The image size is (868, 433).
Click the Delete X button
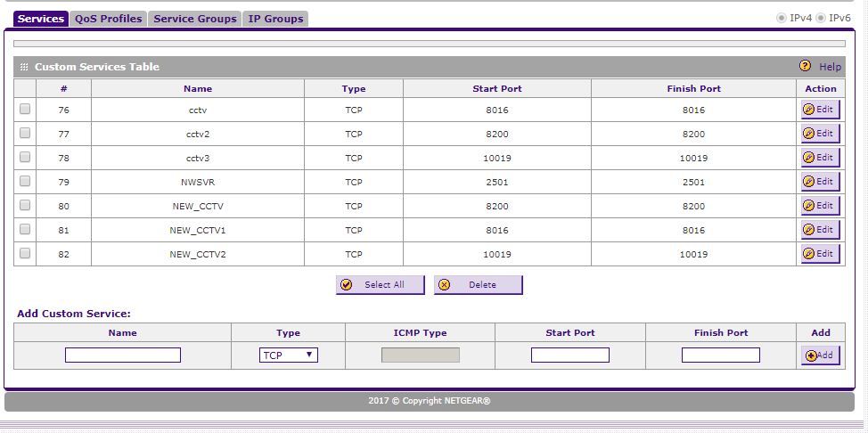coord(478,285)
